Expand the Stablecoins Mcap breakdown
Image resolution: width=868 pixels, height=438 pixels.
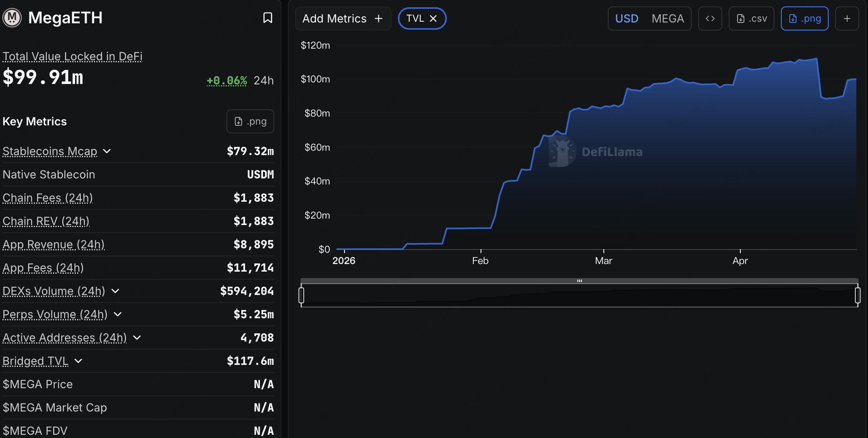[x=107, y=151]
